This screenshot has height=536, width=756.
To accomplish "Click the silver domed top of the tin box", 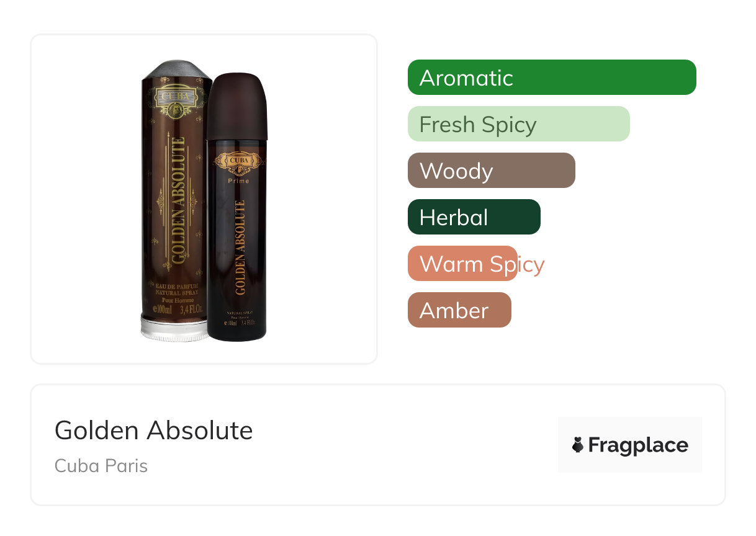I will pos(176,69).
